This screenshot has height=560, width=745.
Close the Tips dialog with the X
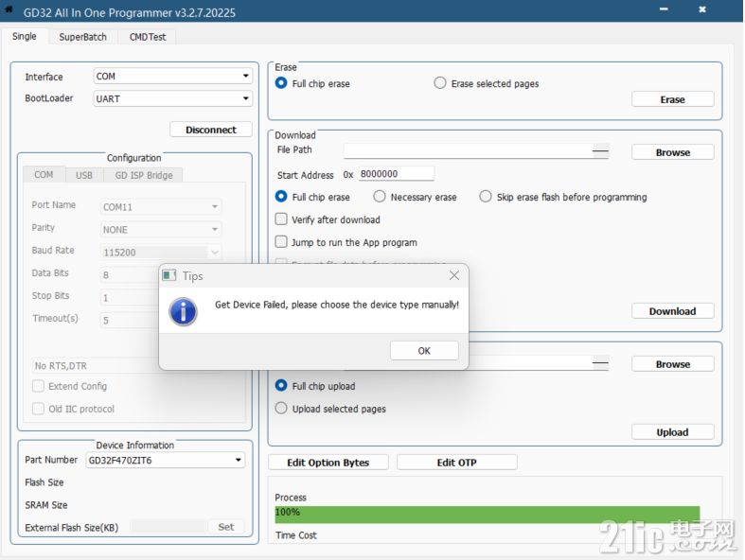tap(454, 275)
